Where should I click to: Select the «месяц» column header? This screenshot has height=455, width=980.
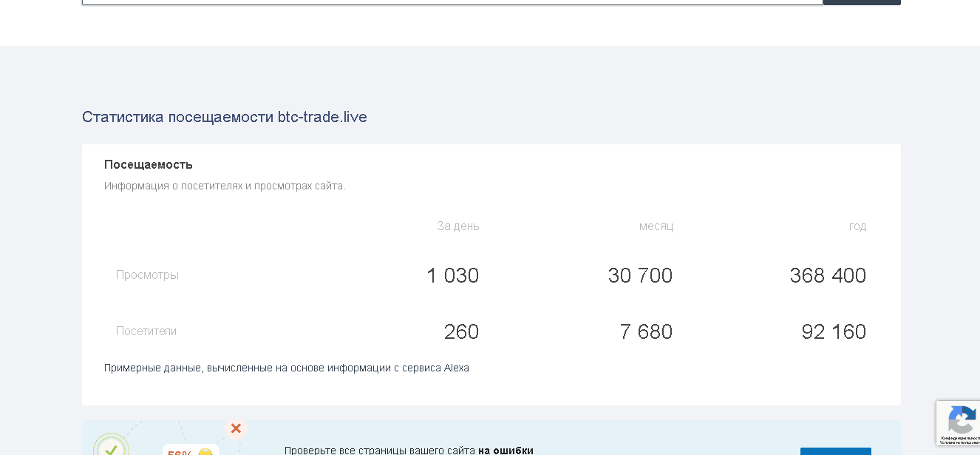656,226
